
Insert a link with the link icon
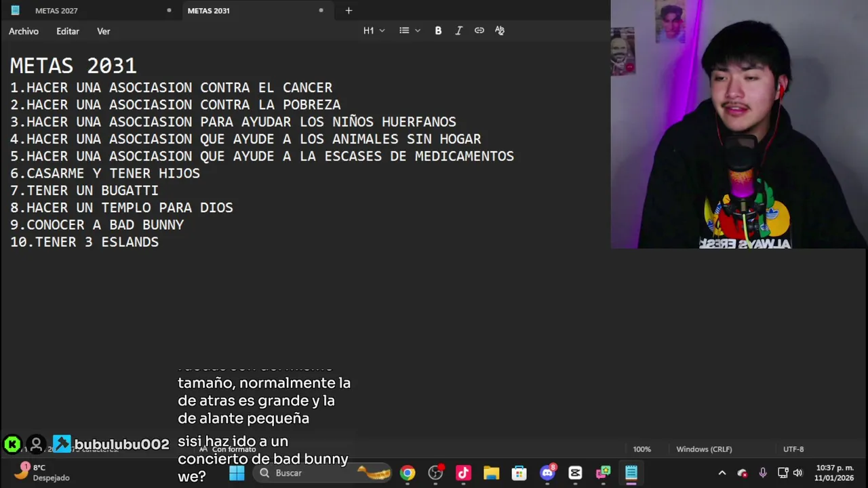(x=479, y=30)
